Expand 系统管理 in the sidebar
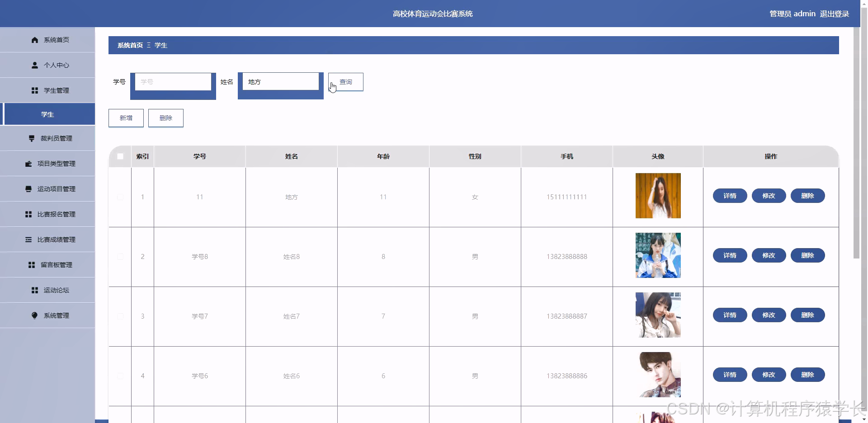 pyautogui.click(x=47, y=315)
